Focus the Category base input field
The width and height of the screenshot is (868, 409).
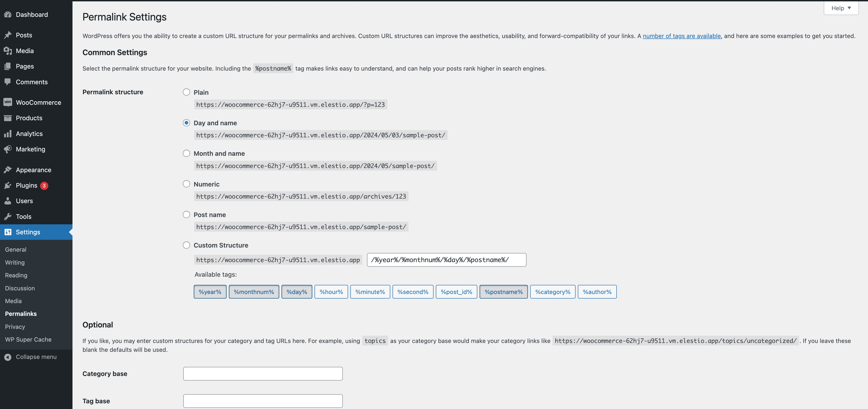tap(263, 374)
